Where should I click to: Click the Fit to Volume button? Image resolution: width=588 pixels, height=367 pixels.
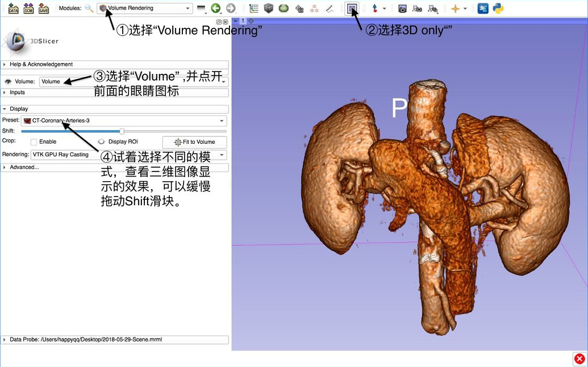pyautogui.click(x=194, y=141)
